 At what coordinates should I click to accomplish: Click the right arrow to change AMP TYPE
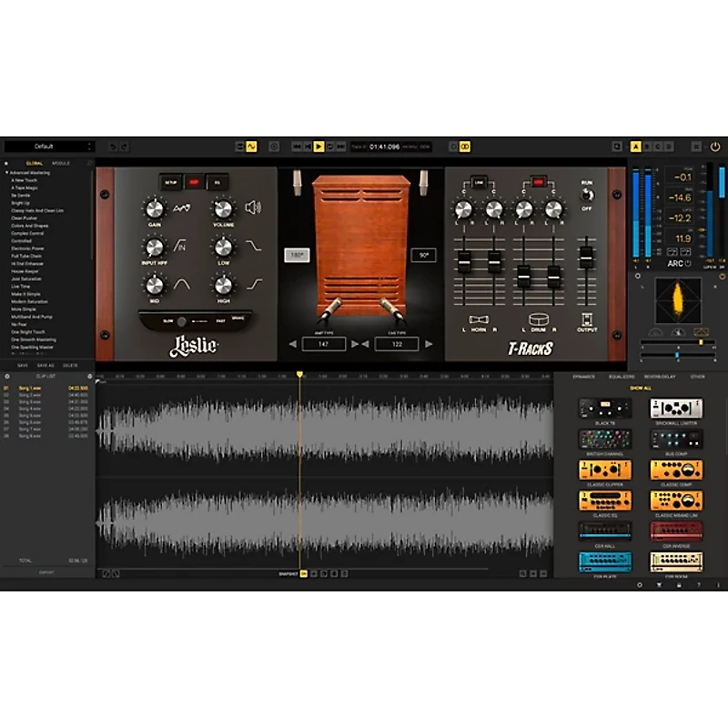coord(354,345)
